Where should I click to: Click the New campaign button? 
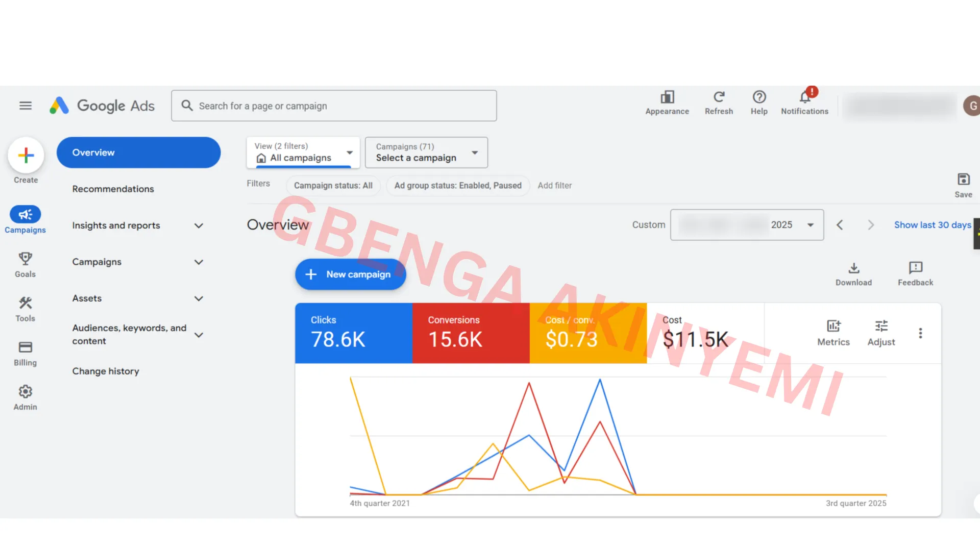351,274
